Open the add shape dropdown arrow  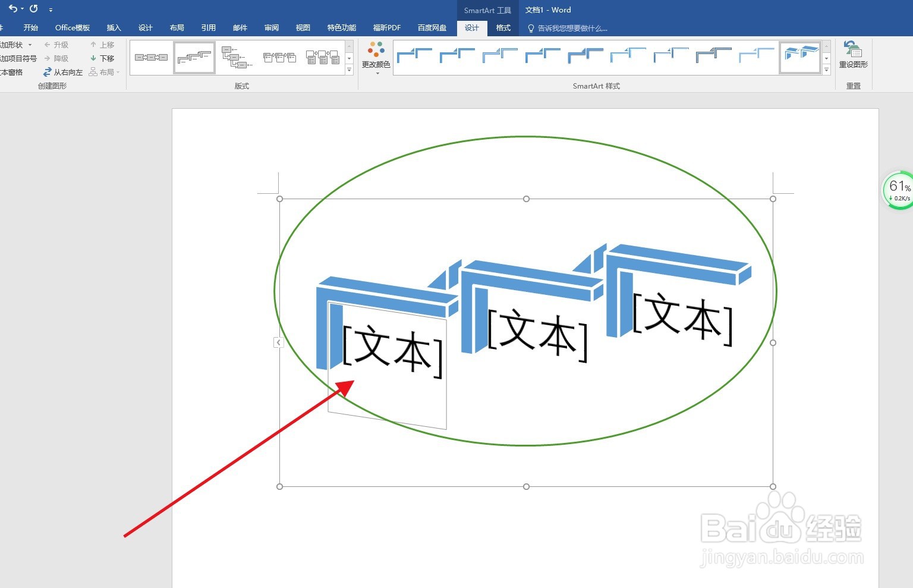pos(30,45)
